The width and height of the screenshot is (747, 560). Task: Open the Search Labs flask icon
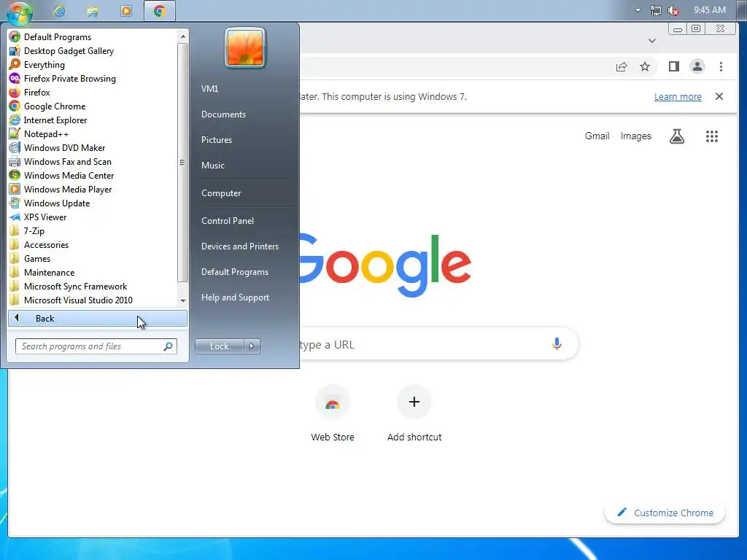pos(676,136)
